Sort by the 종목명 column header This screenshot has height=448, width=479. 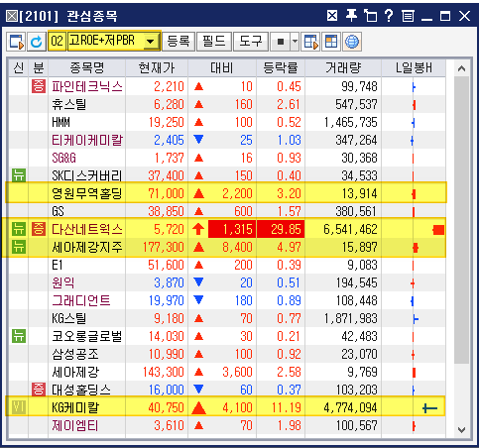tap(87, 68)
